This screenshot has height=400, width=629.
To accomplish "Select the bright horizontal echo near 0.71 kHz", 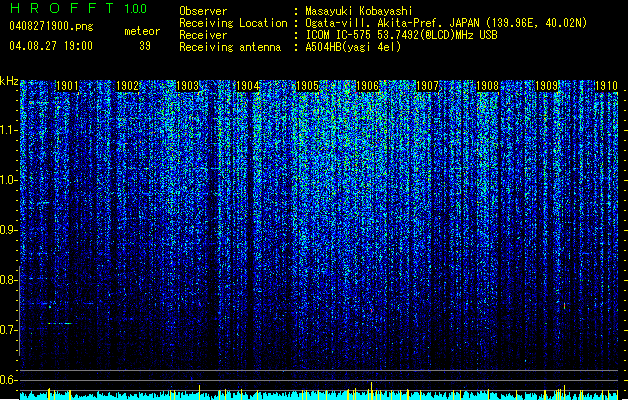I will pyautogui.click(x=60, y=323).
